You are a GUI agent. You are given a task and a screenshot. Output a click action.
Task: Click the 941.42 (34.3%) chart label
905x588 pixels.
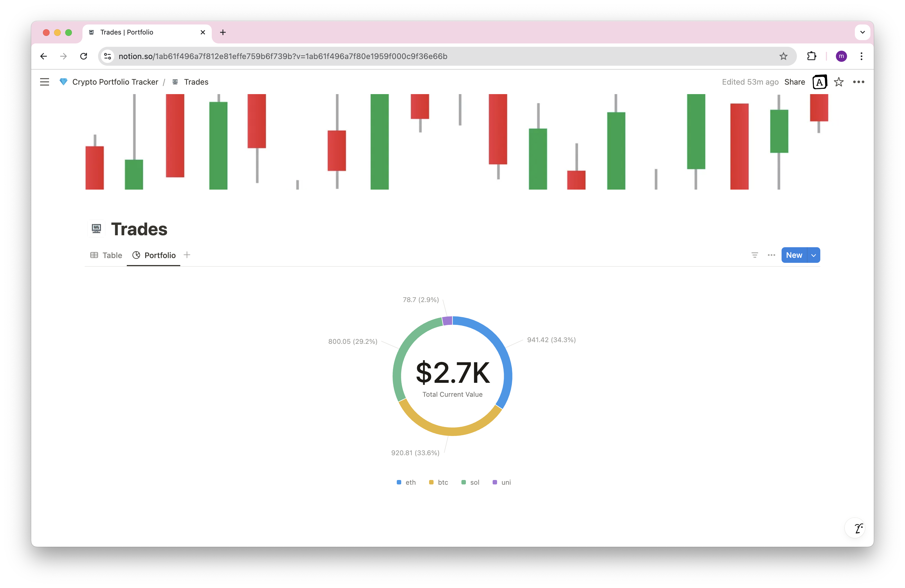pyautogui.click(x=551, y=340)
